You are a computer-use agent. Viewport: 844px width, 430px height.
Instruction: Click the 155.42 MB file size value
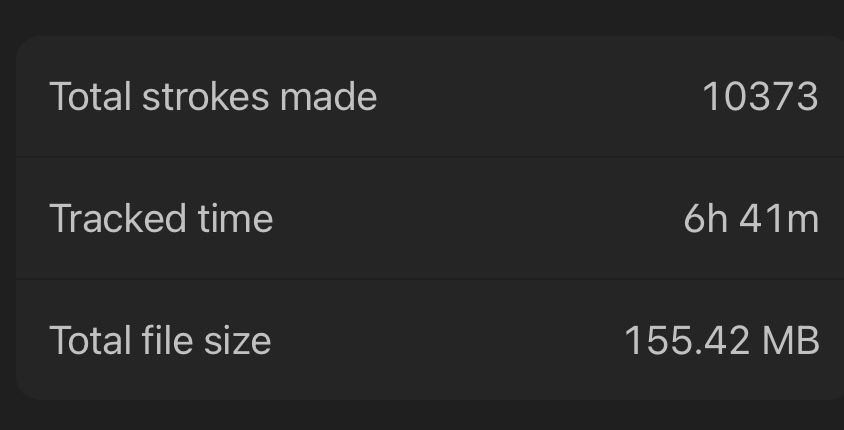pos(722,341)
